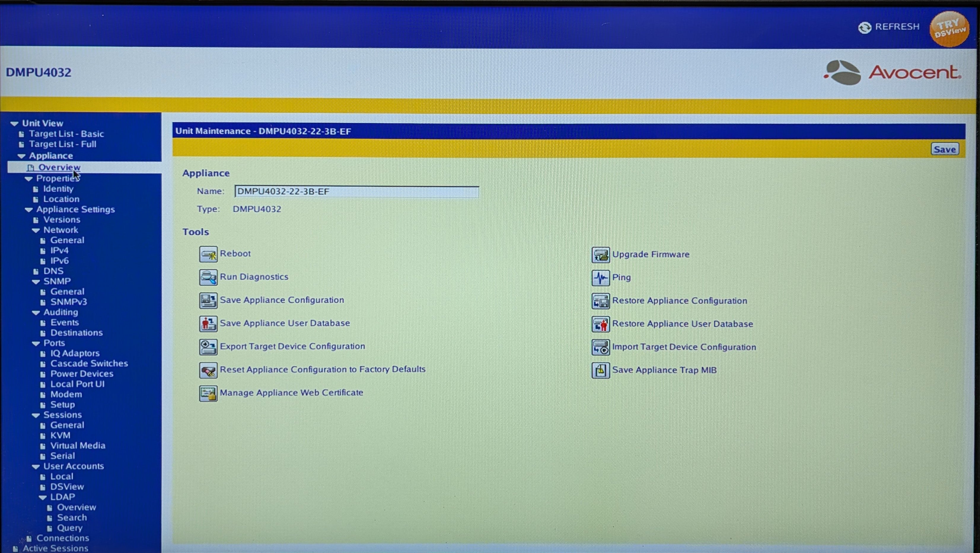Click the Save Appliance User Database icon
Image resolution: width=980 pixels, height=553 pixels.
point(208,324)
